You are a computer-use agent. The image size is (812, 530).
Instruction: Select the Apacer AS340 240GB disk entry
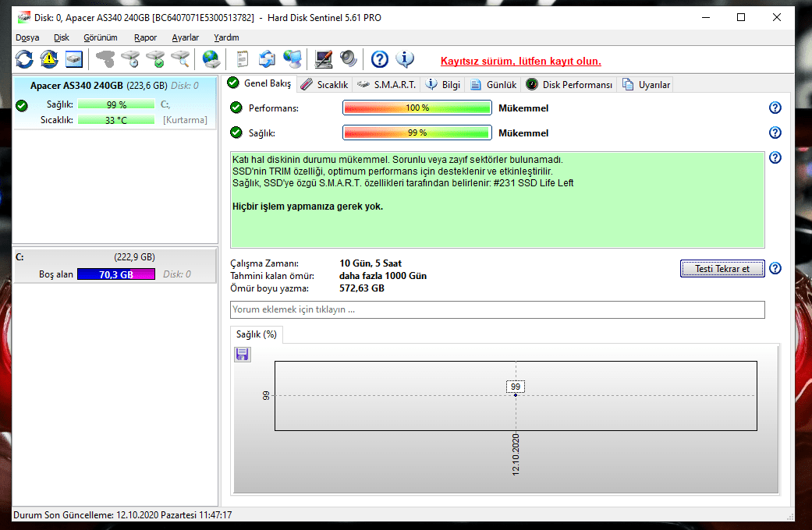pyautogui.click(x=115, y=102)
